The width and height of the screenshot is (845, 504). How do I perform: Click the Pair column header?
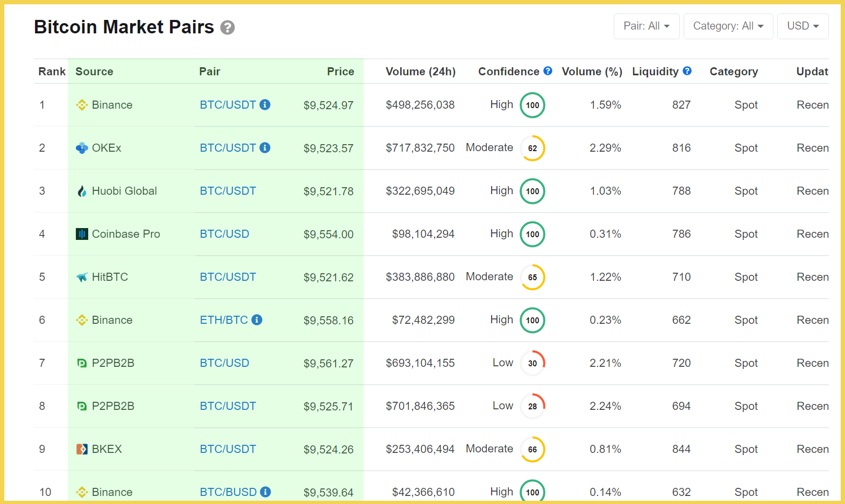click(210, 72)
